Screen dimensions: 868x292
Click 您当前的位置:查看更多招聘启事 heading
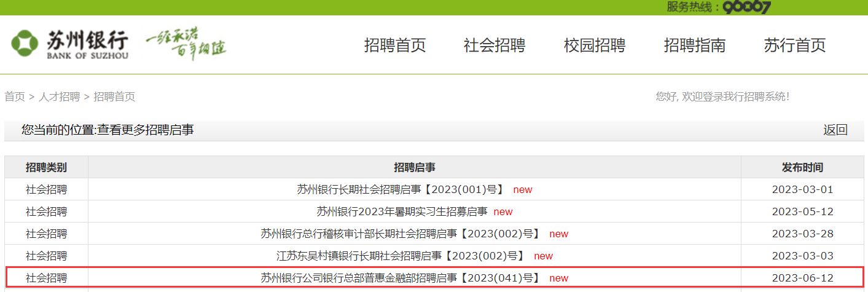pyautogui.click(x=108, y=130)
